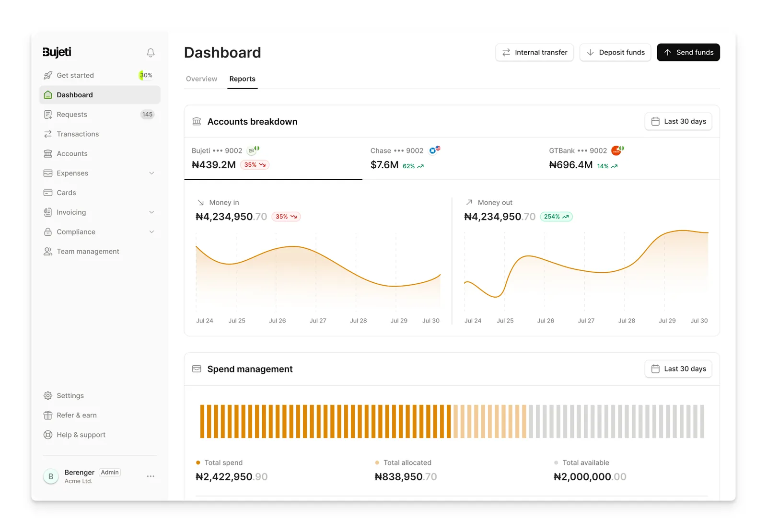Select the GTBank 9002 account tab

[630, 159]
